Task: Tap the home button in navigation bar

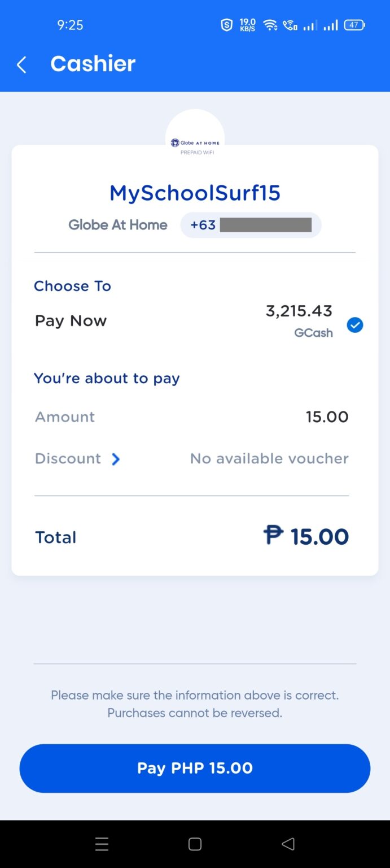Action: coord(195,844)
